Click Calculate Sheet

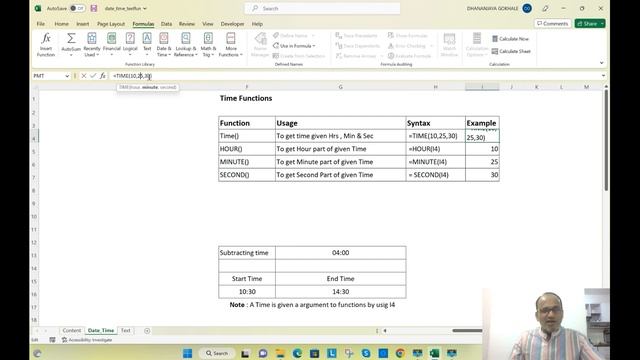click(511, 51)
